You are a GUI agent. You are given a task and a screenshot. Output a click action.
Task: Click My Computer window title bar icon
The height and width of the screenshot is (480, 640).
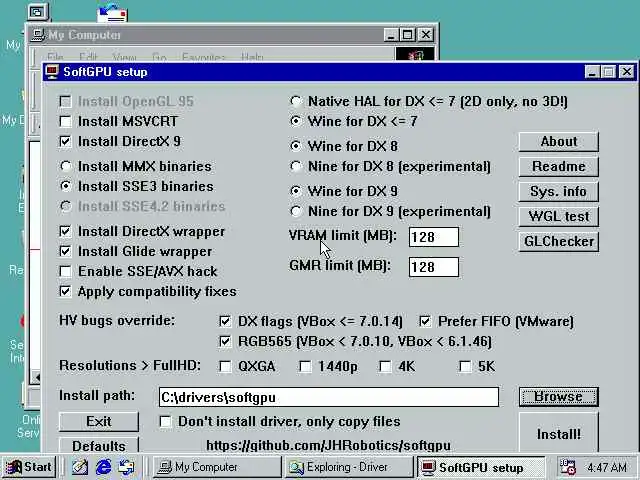tap(38, 35)
